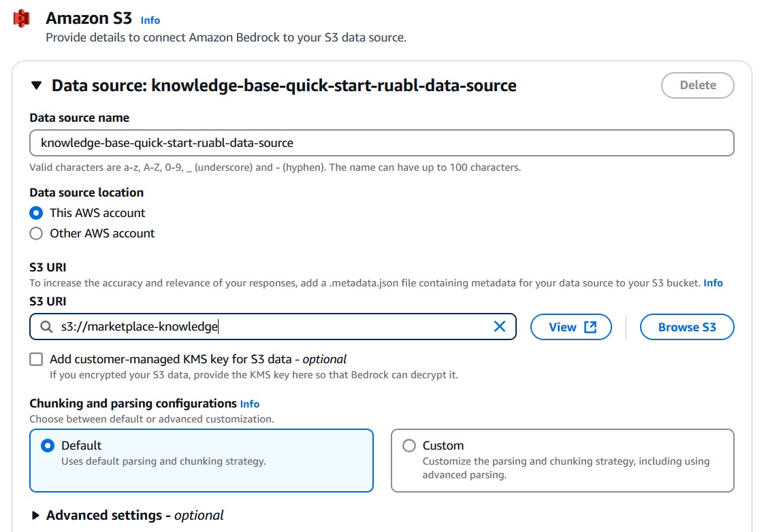The width and height of the screenshot is (768, 532).
Task: Enable customer-managed KMS key checkbox
Action: 36,359
